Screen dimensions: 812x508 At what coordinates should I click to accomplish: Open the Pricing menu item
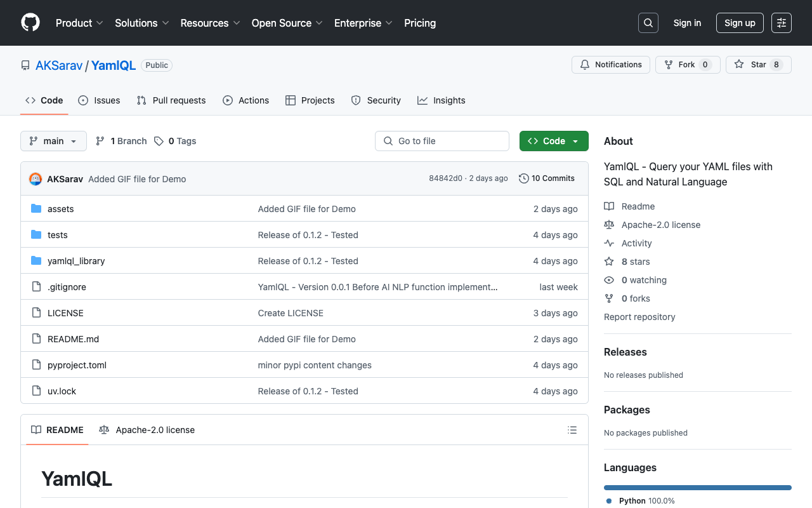[419, 23]
